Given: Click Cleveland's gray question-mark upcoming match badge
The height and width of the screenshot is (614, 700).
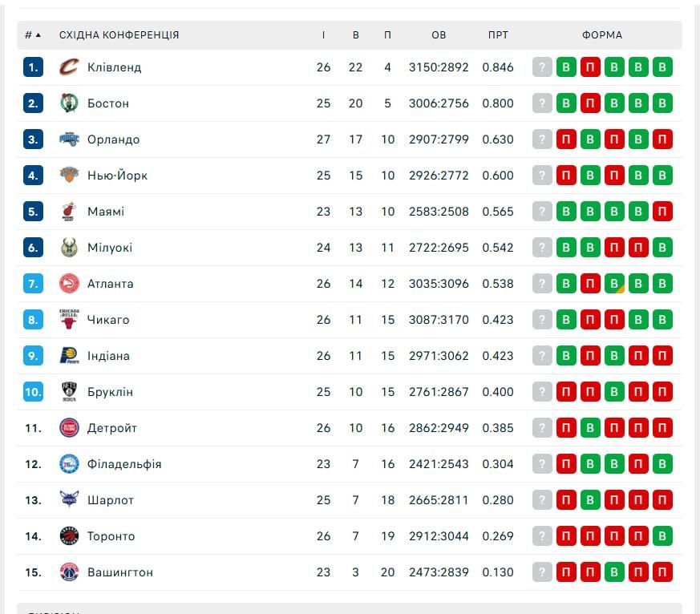Looking at the screenshot, I should 542,67.
